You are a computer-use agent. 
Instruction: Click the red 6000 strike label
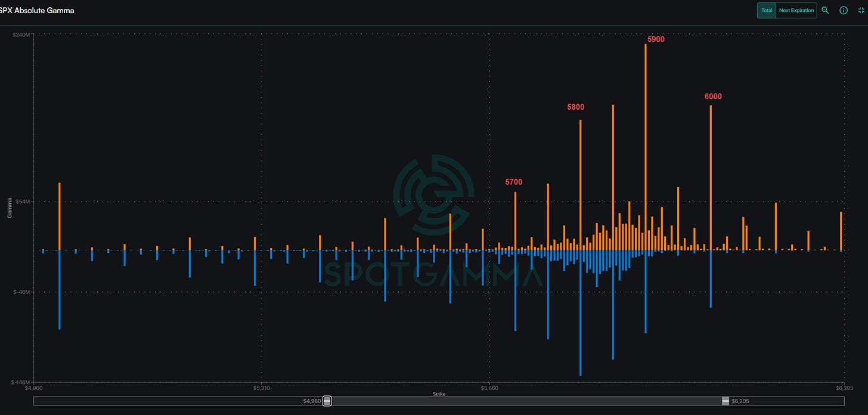(x=713, y=97)
